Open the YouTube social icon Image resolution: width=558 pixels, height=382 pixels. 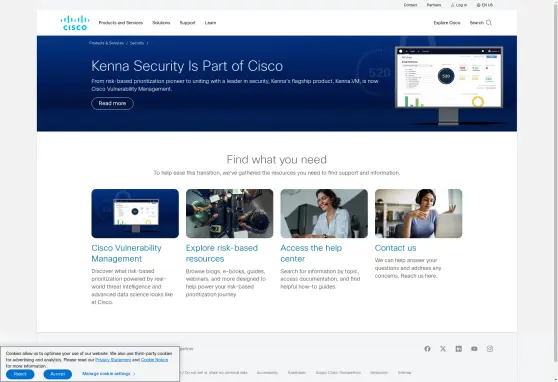point(474,349)
